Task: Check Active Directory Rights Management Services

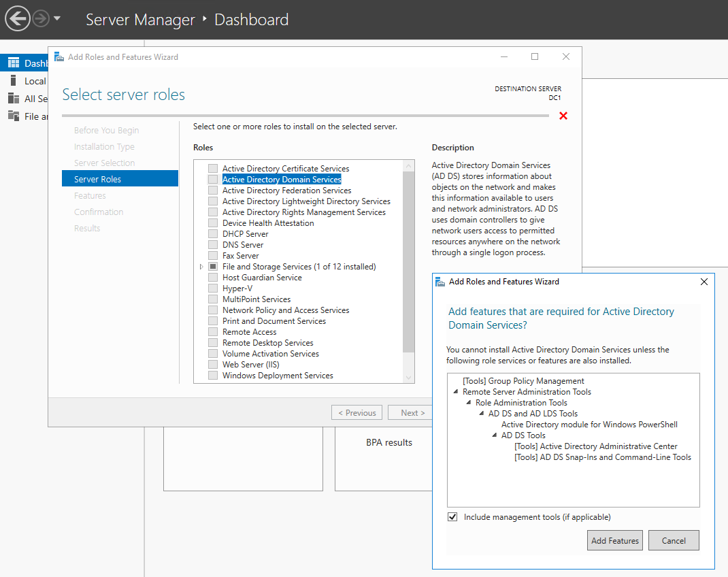Action: (x=213, y=212)
